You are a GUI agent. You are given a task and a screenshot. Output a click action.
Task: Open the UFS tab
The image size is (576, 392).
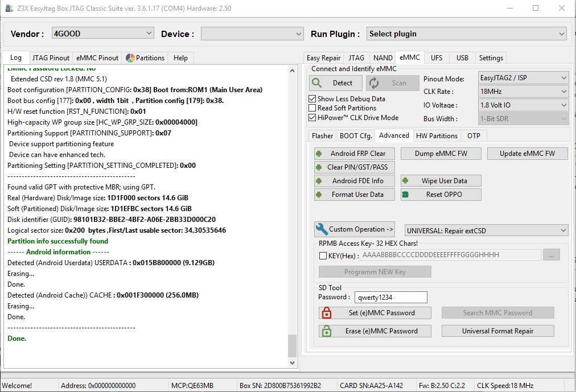437,58
